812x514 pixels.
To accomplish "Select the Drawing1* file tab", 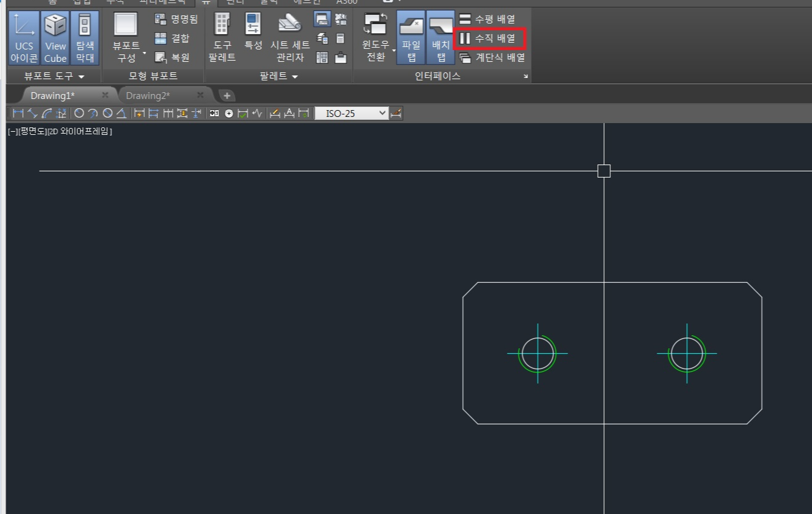I will click(x=53, y=95).
